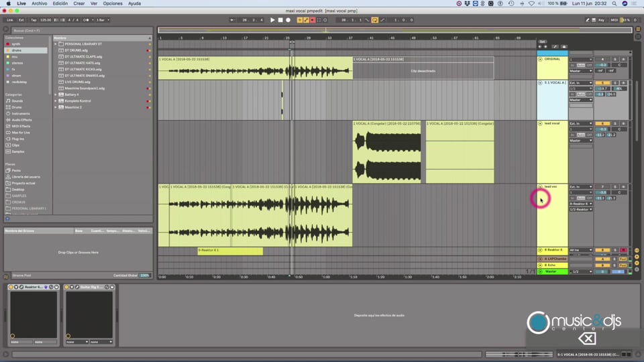This screenshot has height=362, width=644.
Task: Click the Link button
Action: tap(10, 19)
